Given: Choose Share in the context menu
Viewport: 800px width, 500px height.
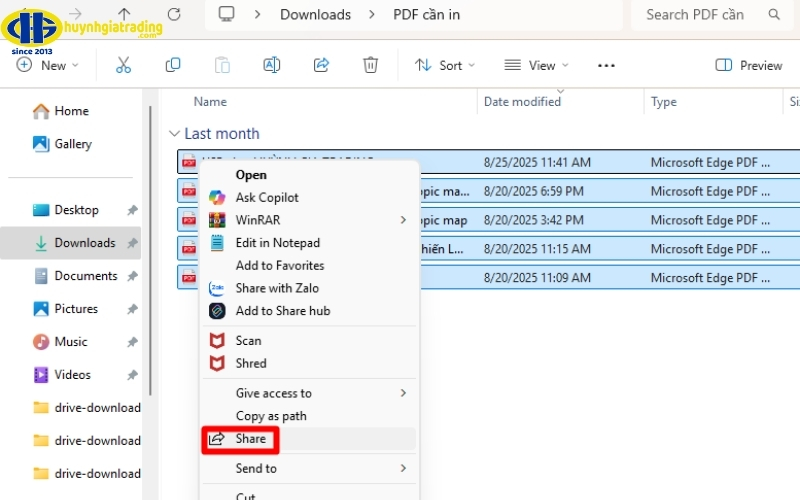Looking at the screenshot, I should pyautogui.click(x=309, y=439).
